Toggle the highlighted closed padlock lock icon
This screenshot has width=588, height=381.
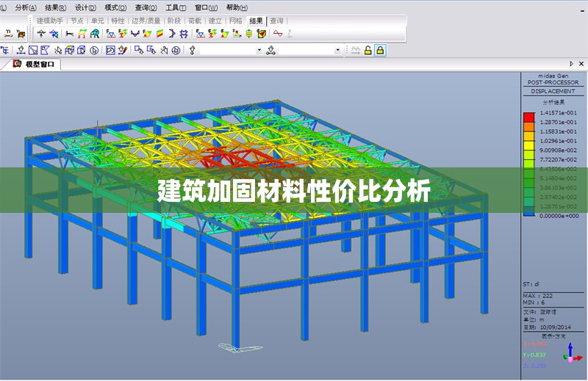click(380, 51)
